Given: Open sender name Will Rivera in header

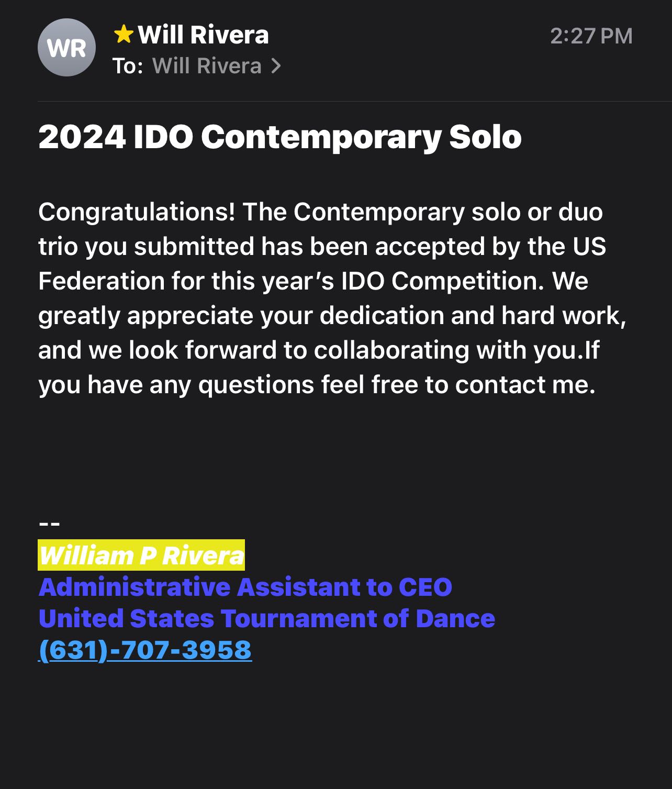Looking at the screenshot, I should coord(203,35).
